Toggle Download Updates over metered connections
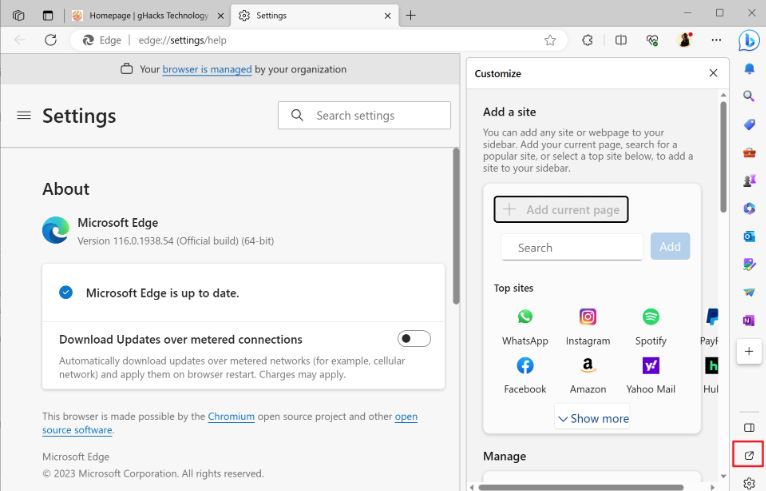Viewport: 766px width, 491px height. point(414,339)
